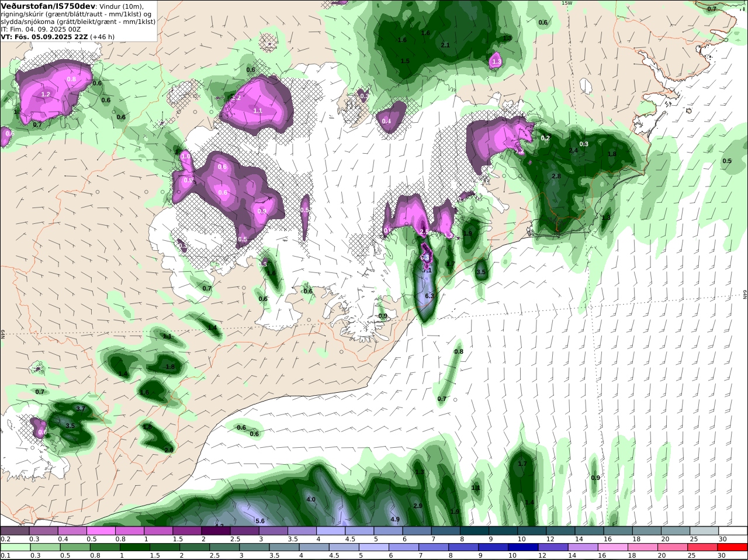Select the lavender top-row swatch between 4 and 4.5

(x=330, y=531)
